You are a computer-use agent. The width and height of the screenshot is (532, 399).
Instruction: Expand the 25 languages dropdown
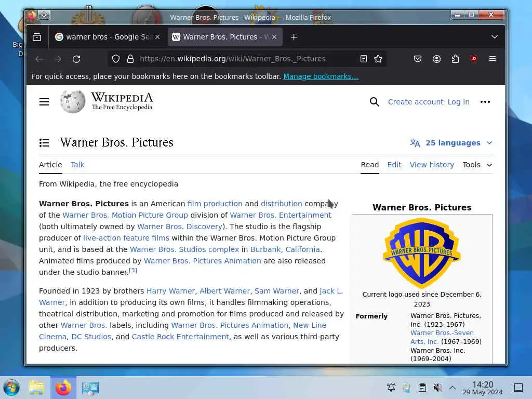pos(451,143)
